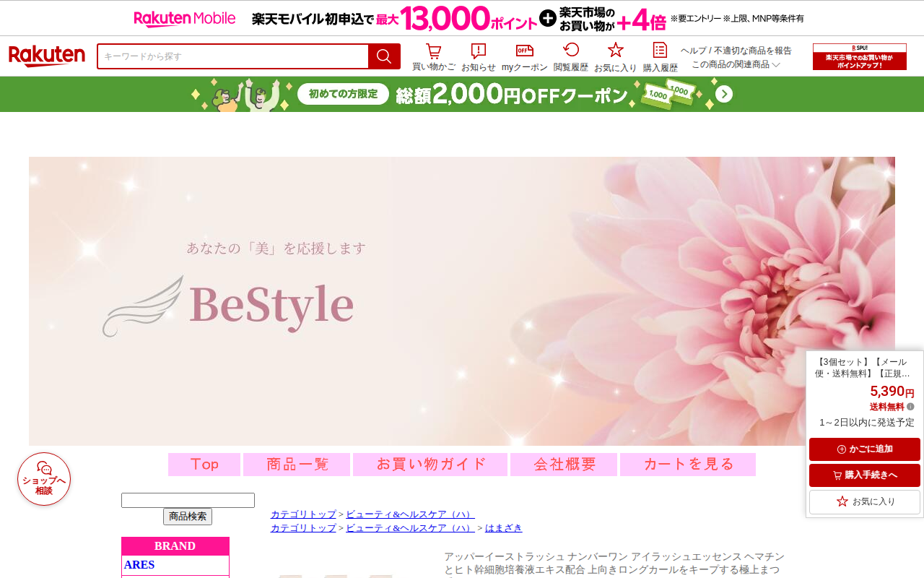Viewport: 924px width, 578px height.
Task: Click the Rakuten logo
Action: point(47,56)
